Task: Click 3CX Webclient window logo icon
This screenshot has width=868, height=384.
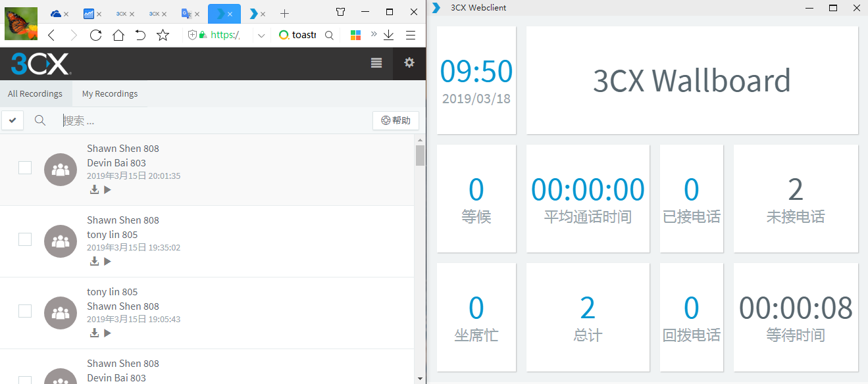Action: tap(436, 8)
